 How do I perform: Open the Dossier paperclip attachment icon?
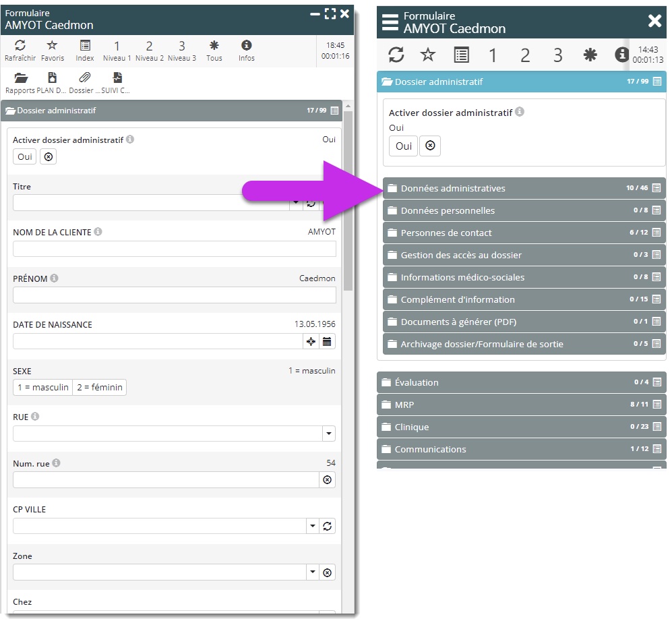tap(84, 78)
